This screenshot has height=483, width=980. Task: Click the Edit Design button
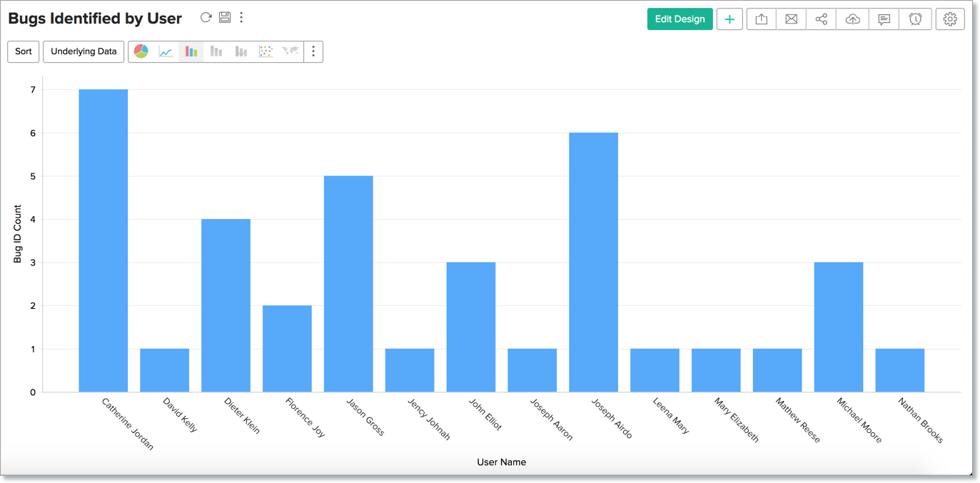click(680, 19)
